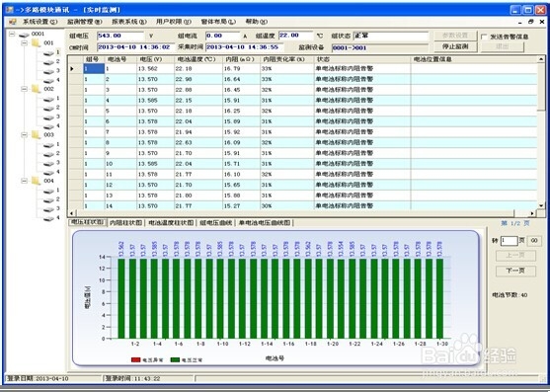Click the 组电压 field showing 543.00
Screen dimensions: 550x392
click(120, 36)
